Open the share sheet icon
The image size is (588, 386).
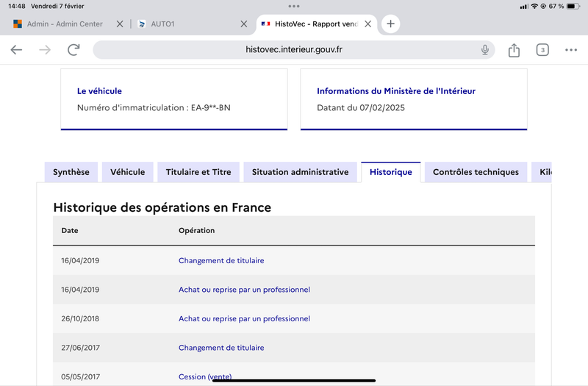(x=514, y=50)
